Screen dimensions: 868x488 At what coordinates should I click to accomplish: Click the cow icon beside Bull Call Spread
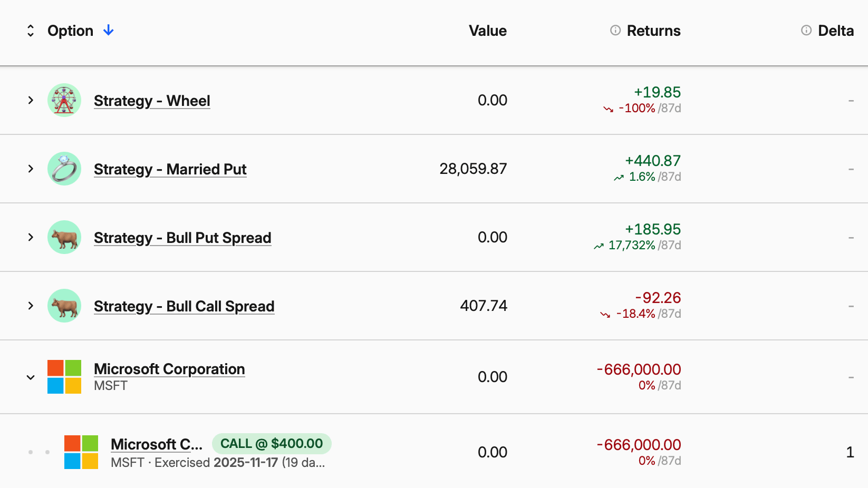click(x=64, y=306)
